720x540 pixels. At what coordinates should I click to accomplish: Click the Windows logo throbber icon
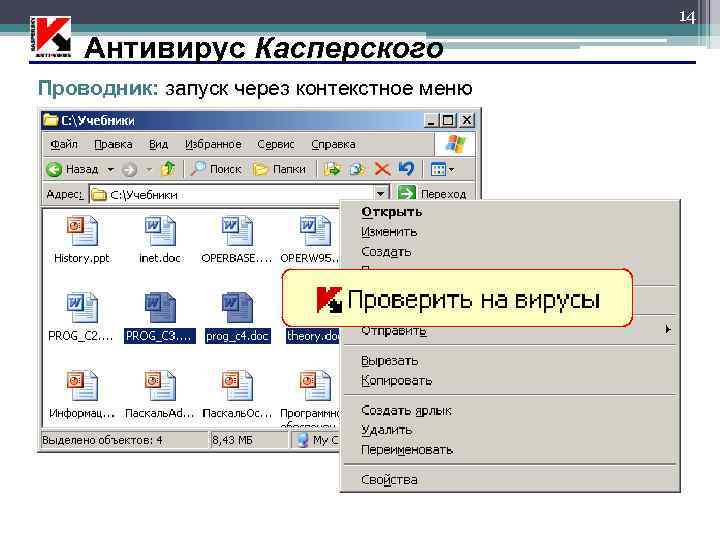pyautogui.click(x=455, y=144)
